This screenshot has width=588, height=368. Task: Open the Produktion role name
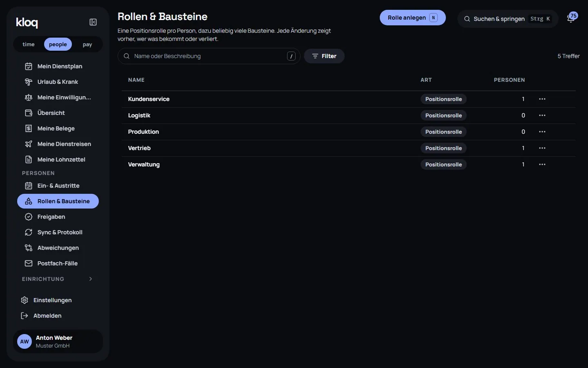143,132
